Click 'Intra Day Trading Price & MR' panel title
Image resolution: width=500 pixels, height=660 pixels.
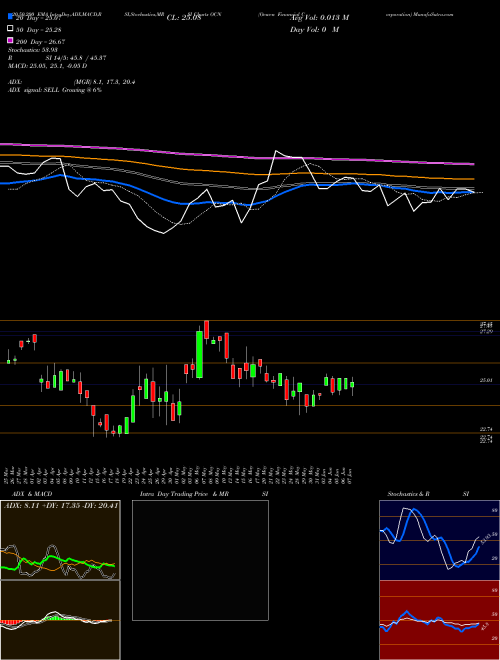(184, 494)
